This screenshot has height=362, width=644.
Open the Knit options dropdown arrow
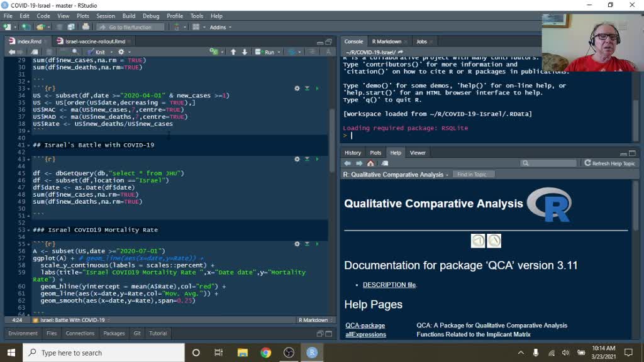coord(111,52)
